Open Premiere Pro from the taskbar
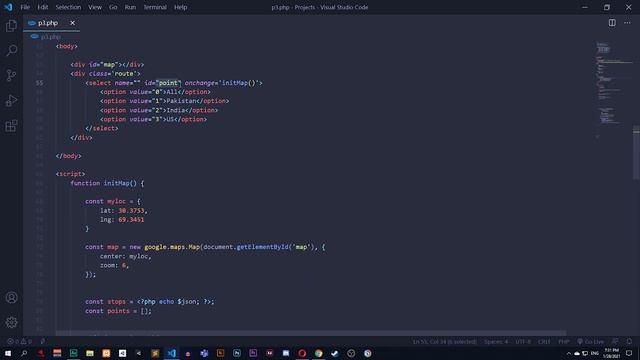The height and width of the screenshot is (360, 640). [253, 353]
